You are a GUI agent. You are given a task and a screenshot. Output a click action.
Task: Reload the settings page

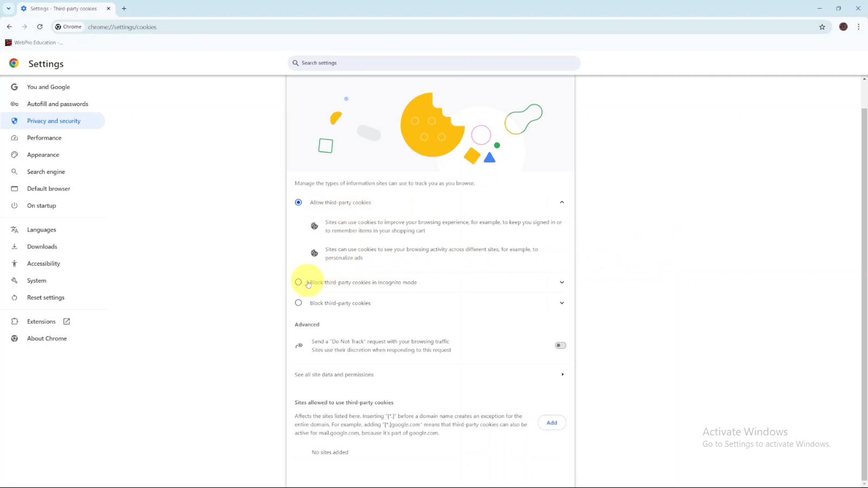(40, 27)
